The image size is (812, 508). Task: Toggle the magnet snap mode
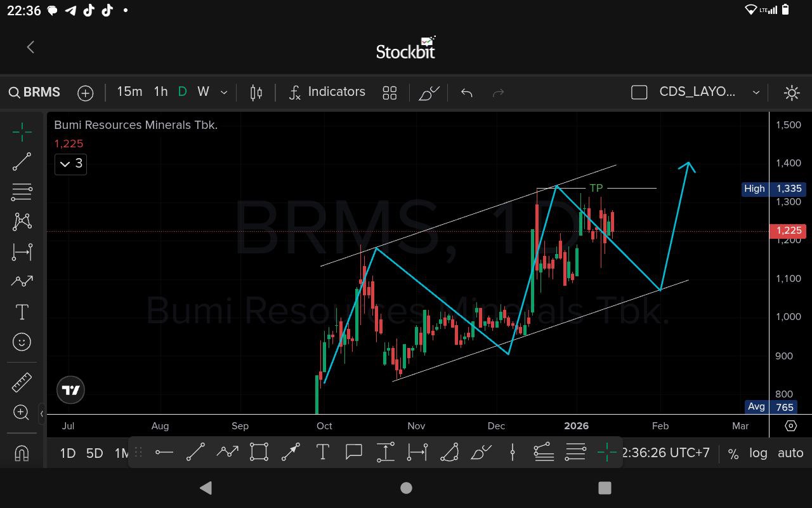(22, 453)
